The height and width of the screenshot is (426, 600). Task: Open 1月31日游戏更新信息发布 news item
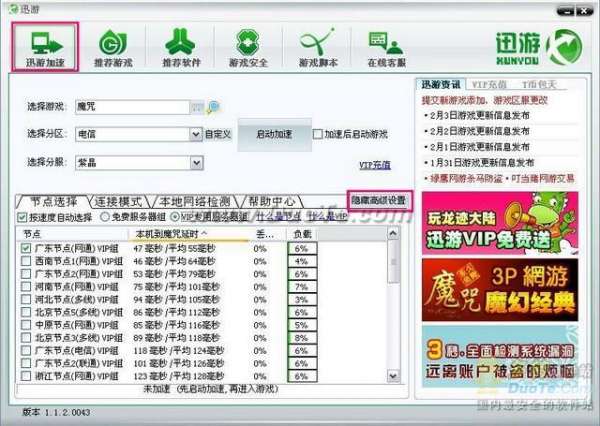point(482,163)
